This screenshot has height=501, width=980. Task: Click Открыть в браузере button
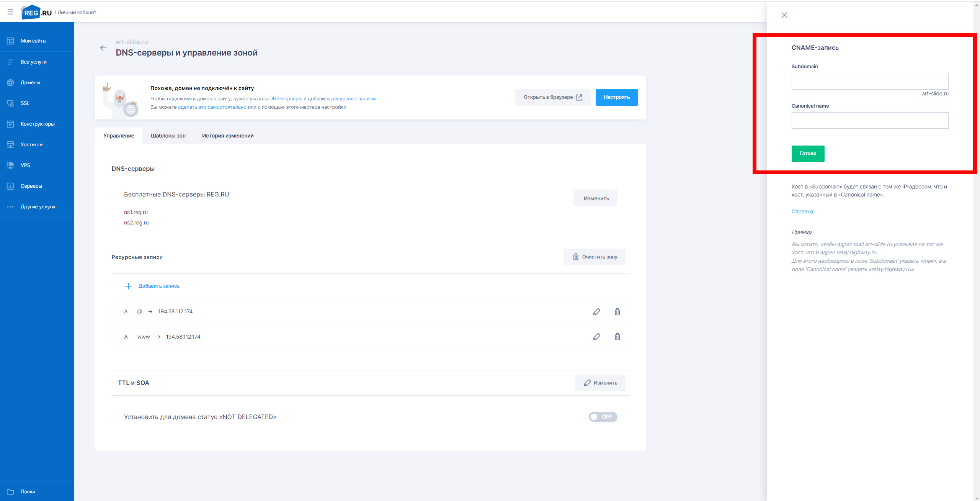point(553,97)
